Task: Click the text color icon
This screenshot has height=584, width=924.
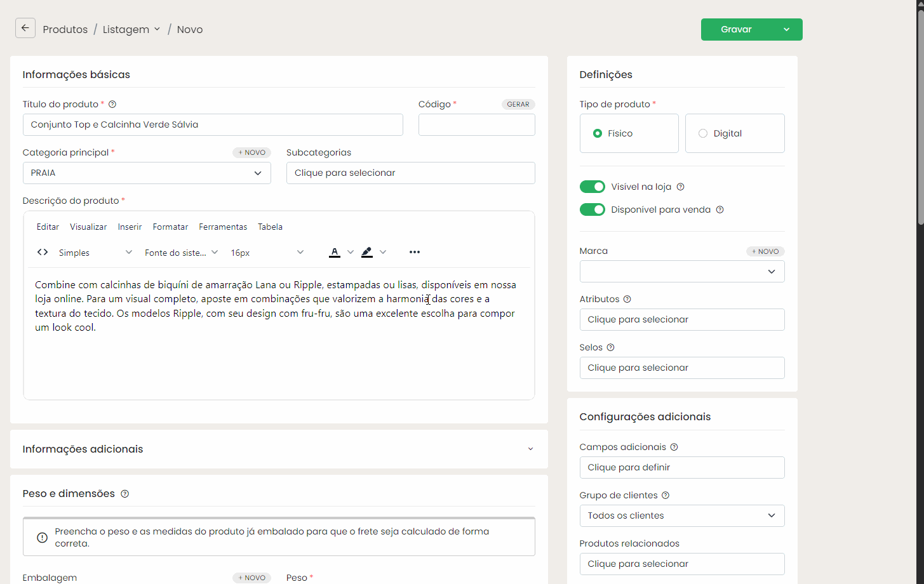Action: (335, 252)
